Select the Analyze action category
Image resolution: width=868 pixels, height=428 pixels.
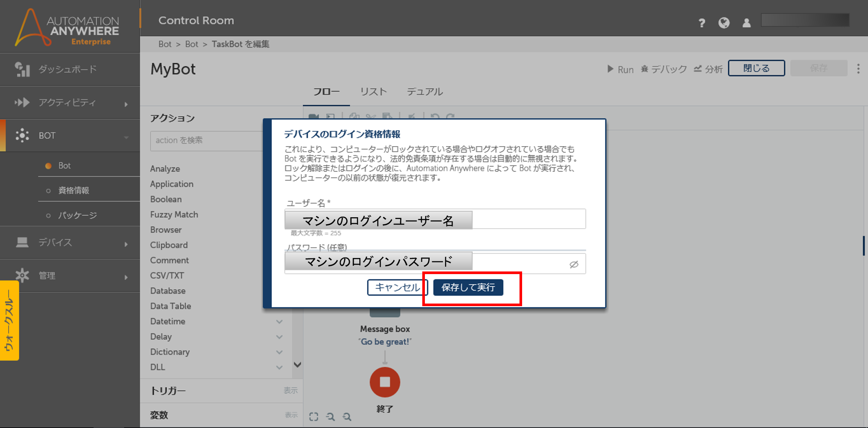click(x=165, y=169)
